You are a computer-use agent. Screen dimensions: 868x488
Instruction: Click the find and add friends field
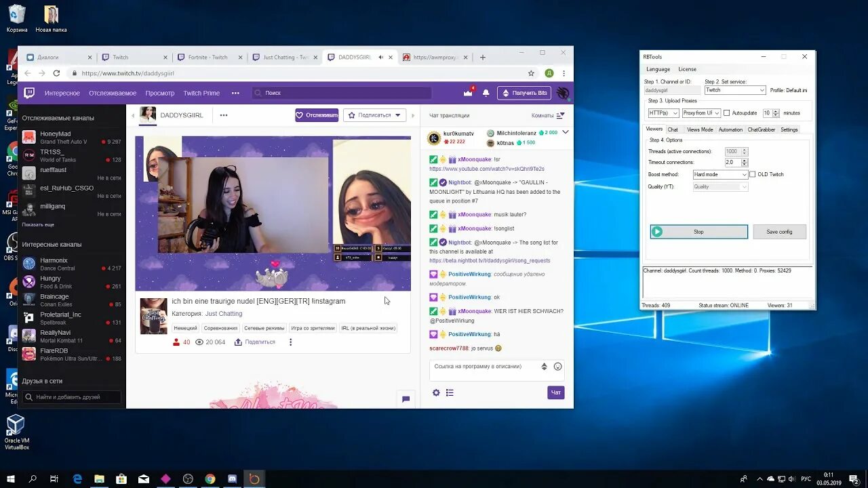pyautogui.click(x=71, y=397)
